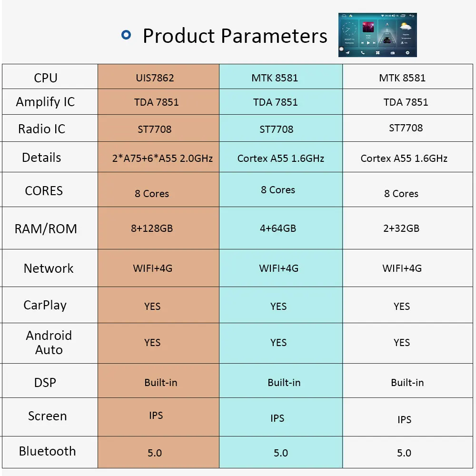Open the settings gear in the dock
The width and height of the screenshot is (476, 476).
(407, 52)
